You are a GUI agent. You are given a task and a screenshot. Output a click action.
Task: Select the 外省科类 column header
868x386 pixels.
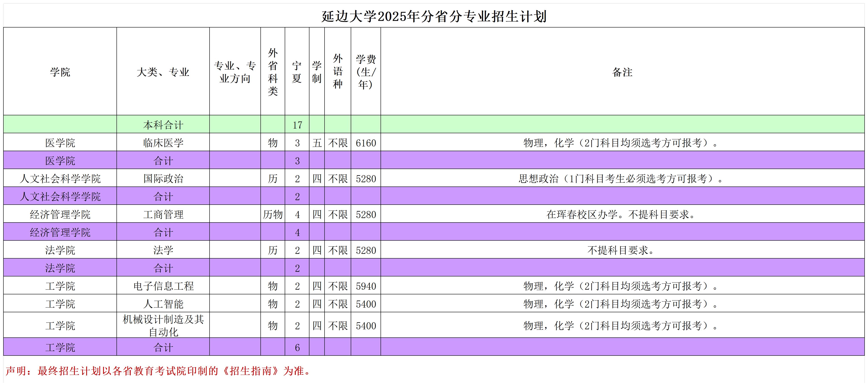[x=273, y=71]
